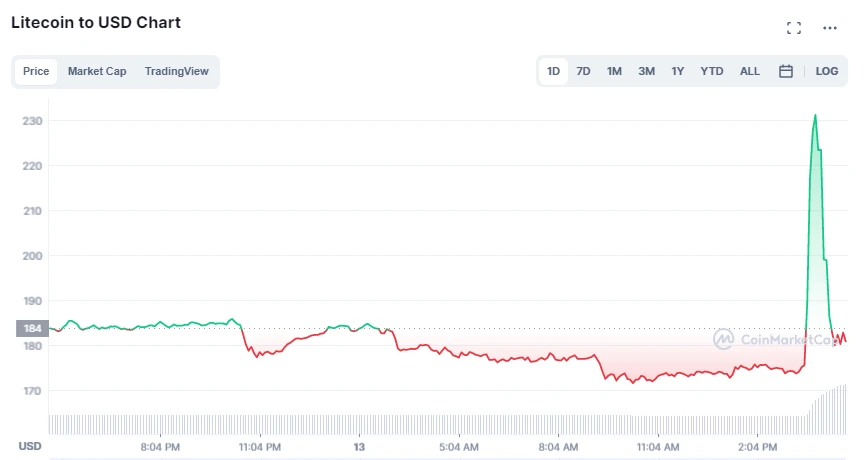This screenshot has height=460, width=865.
Task: Select the ALL time range
Action: coord(750,71)
